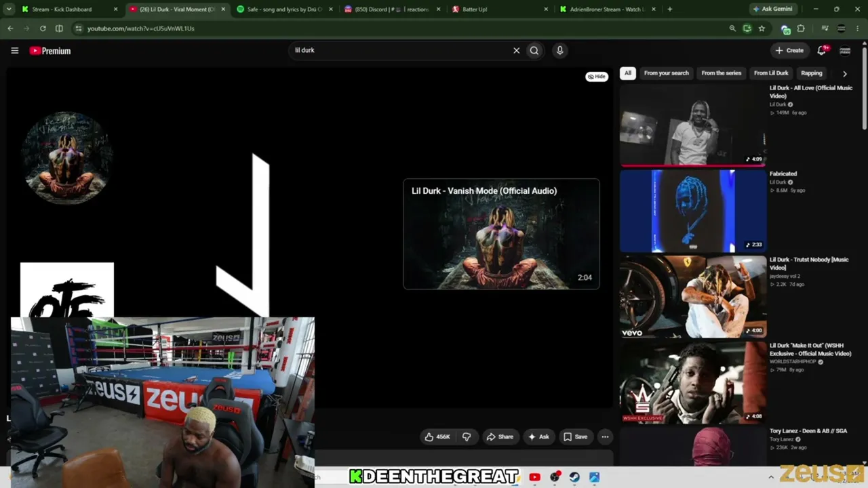Open the browser zoom magnifier icon
Viewport: 868px width, 488px height.
point(732,28)
